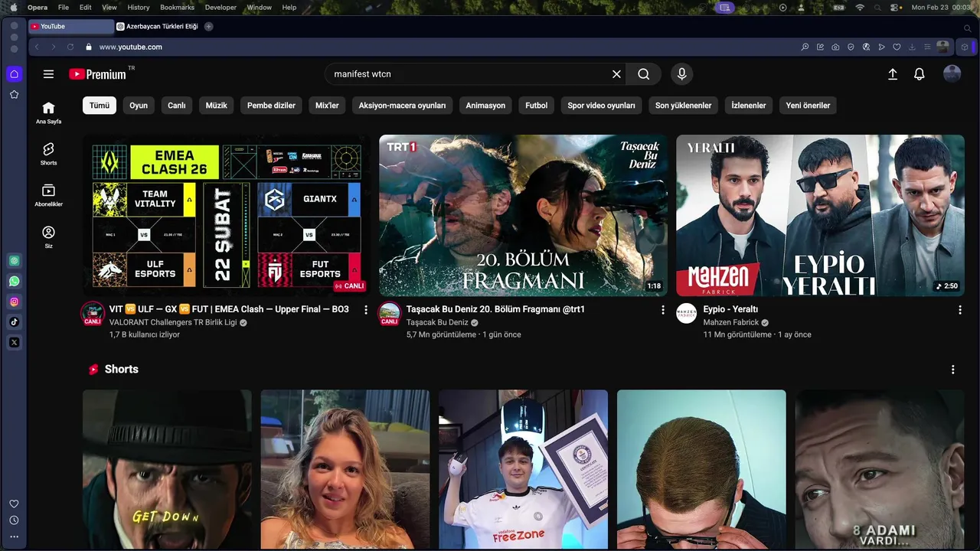Select the Oyun filter chip
980x551 pixels.
[x=139, y=106]
